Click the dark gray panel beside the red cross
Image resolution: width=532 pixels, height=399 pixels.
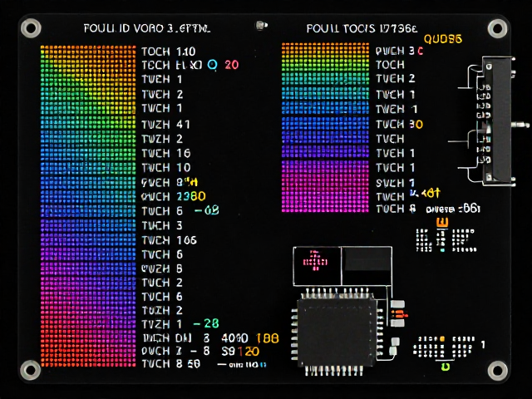pos(367,259)
